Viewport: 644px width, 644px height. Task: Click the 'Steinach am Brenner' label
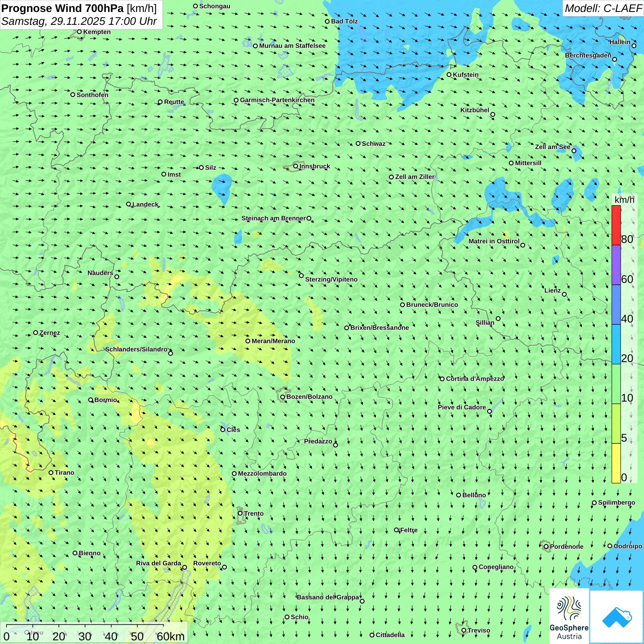[x=273, y=218]
